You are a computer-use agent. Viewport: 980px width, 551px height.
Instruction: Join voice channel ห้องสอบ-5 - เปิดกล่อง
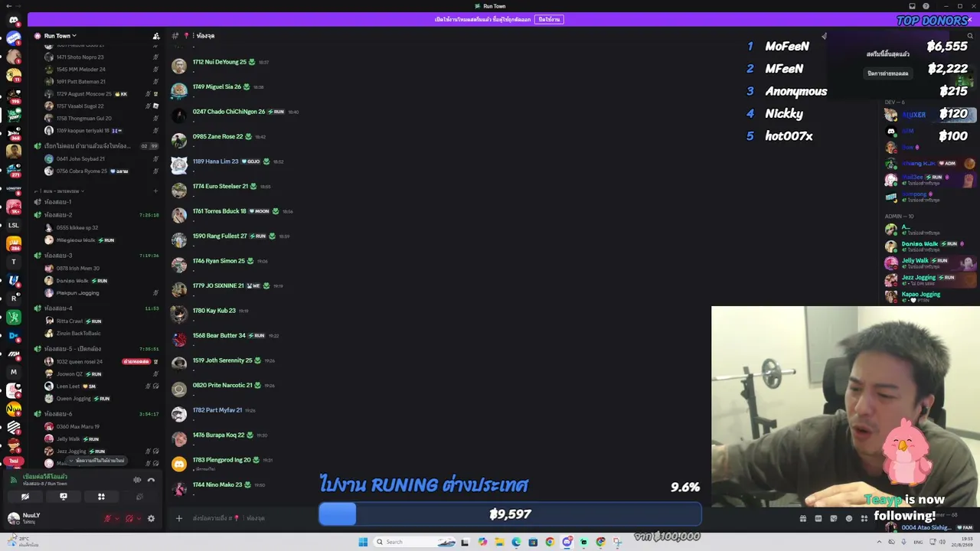click(96, 349)
